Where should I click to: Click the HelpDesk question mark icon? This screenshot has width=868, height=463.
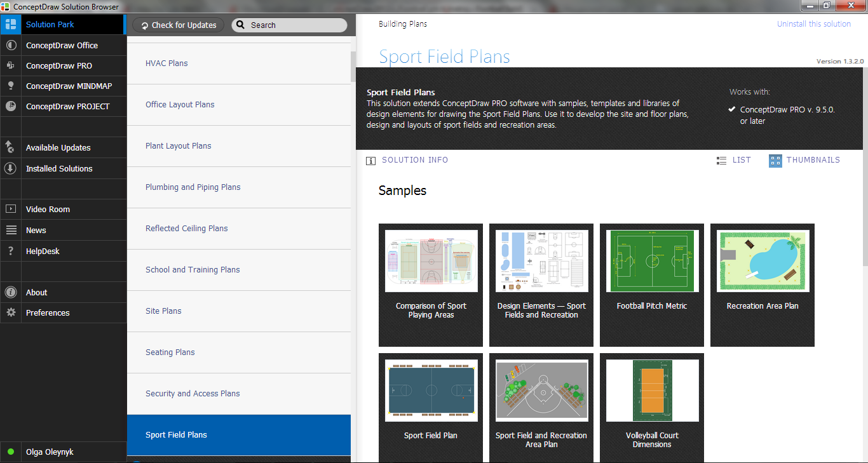10,251
